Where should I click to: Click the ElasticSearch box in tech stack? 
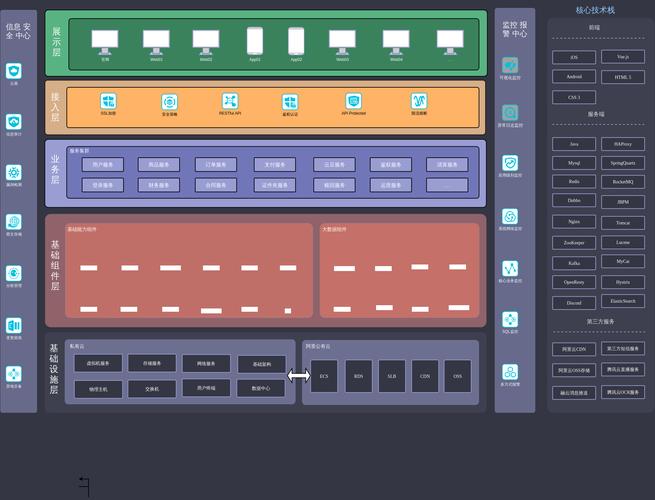coord(623,301)
